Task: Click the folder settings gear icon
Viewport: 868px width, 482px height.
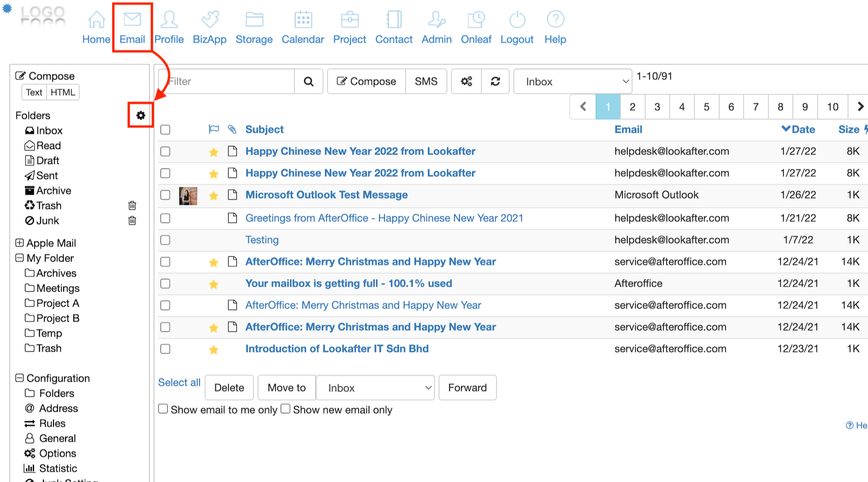Action: click(140, 115)
